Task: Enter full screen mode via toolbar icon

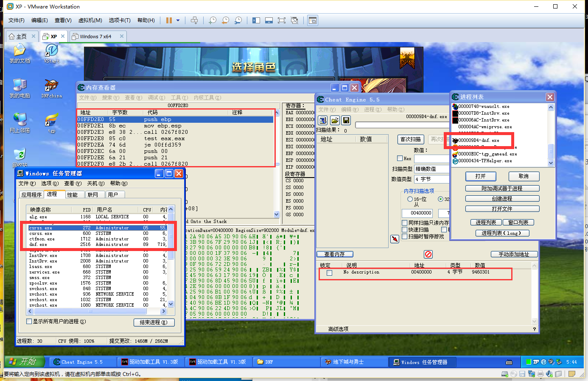Action: (x=281, y=20)
